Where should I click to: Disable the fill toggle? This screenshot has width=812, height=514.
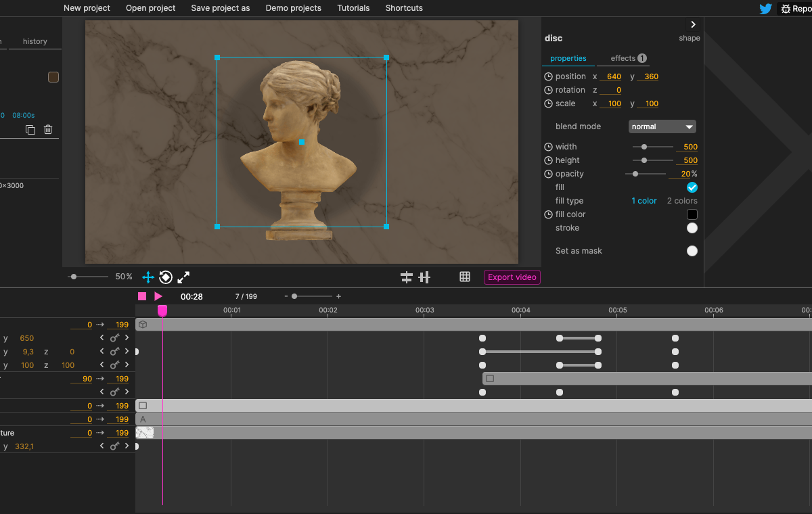[692, 187]
